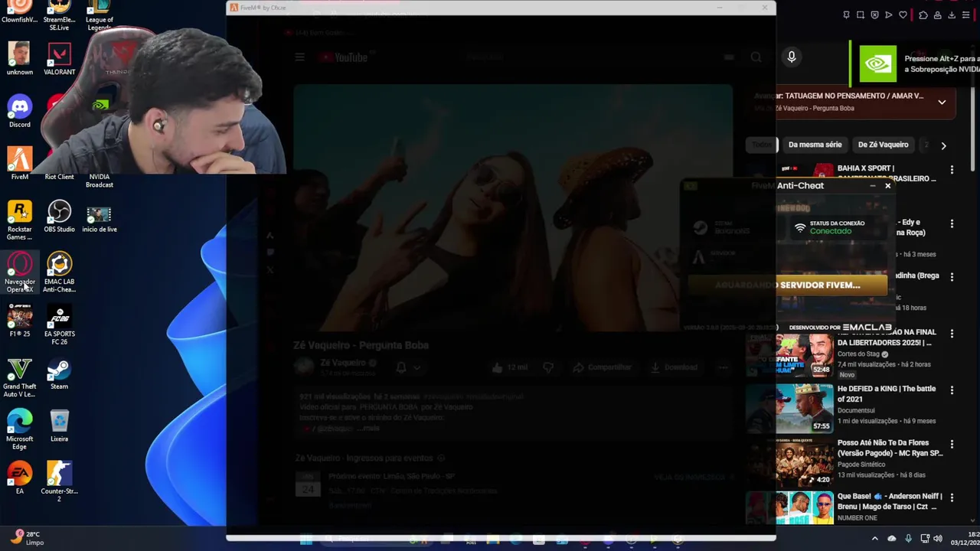Click the 'AGUARDANDO SERVIDOR FIVEM...' button
The height and width of the screenshot is (551, 980).
click(787, 285)
